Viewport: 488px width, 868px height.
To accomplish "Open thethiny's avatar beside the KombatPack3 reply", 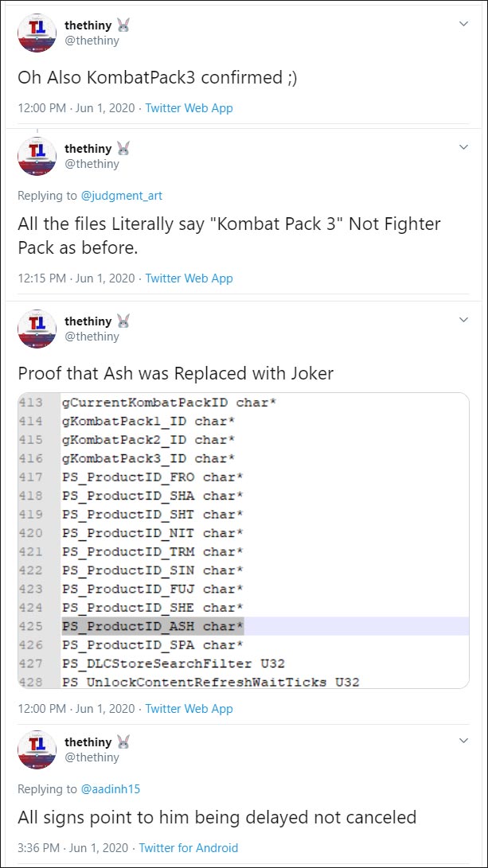I will click(x=36, y=156).
